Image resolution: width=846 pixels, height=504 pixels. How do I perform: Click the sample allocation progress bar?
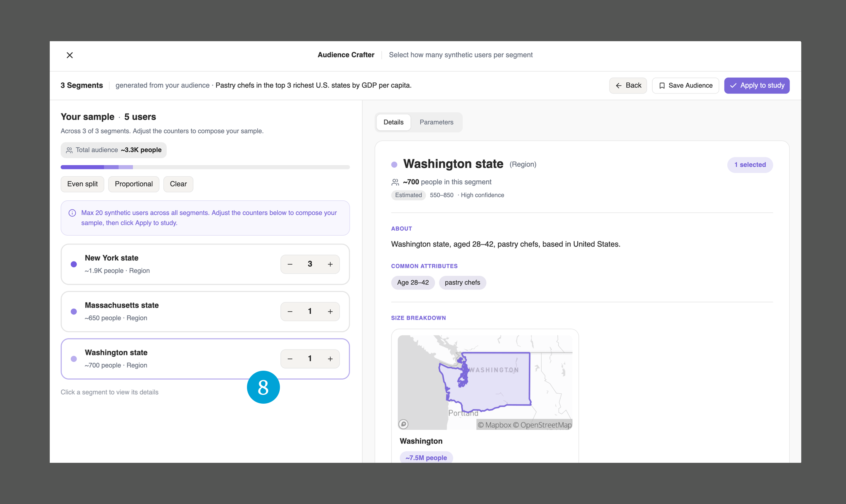[x=205, y=167]
